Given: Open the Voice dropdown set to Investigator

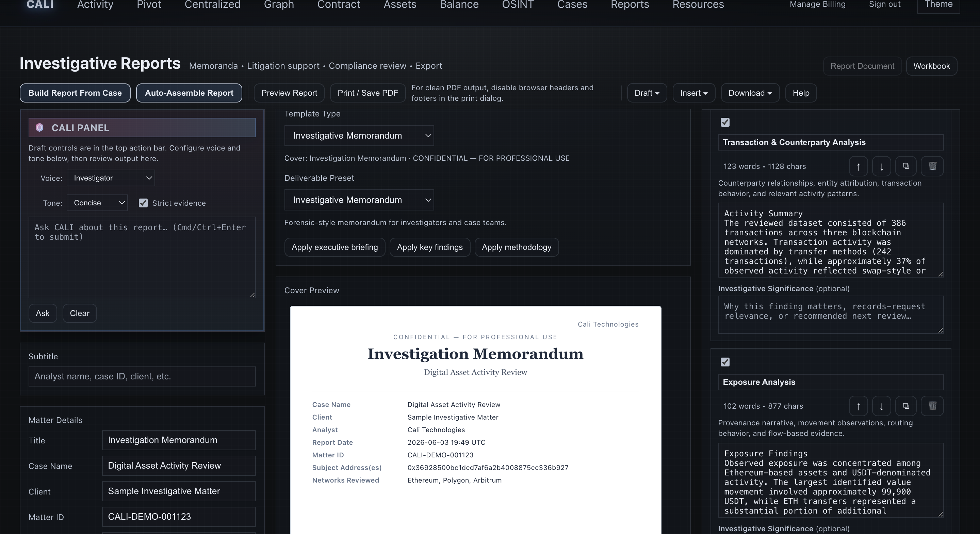Looking at the screenshot, I should (x=111, y=178).
